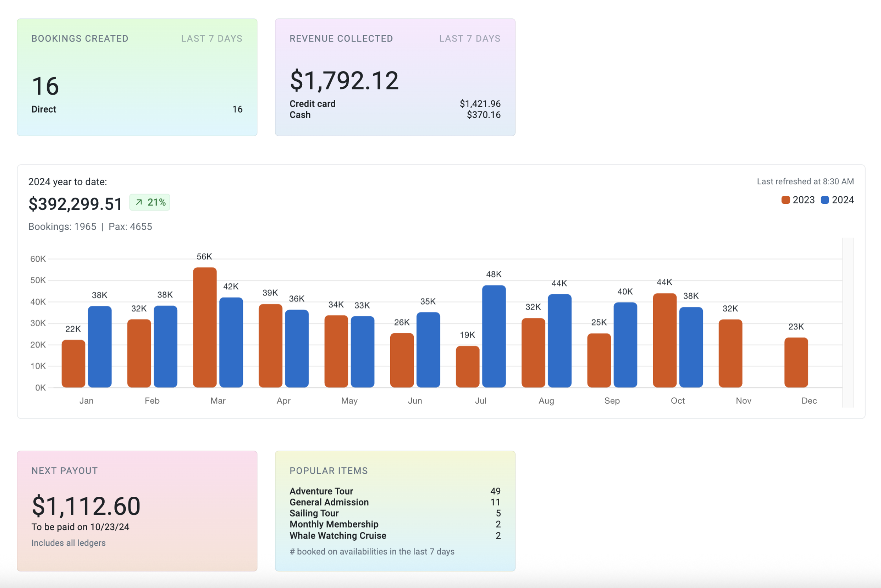Click the Direct bookings row
Screen dimensions: 881x588
(44, 110)
